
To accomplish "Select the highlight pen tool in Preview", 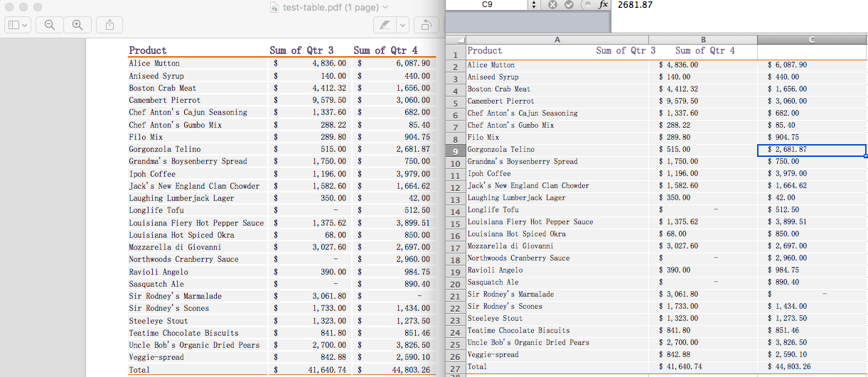I will 385,25.
